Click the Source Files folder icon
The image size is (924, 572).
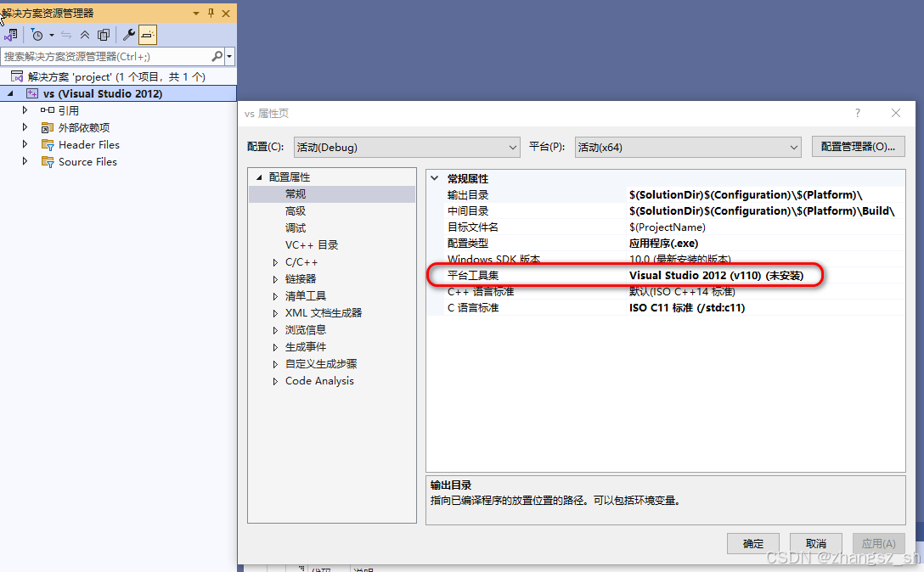coord(48,162)
